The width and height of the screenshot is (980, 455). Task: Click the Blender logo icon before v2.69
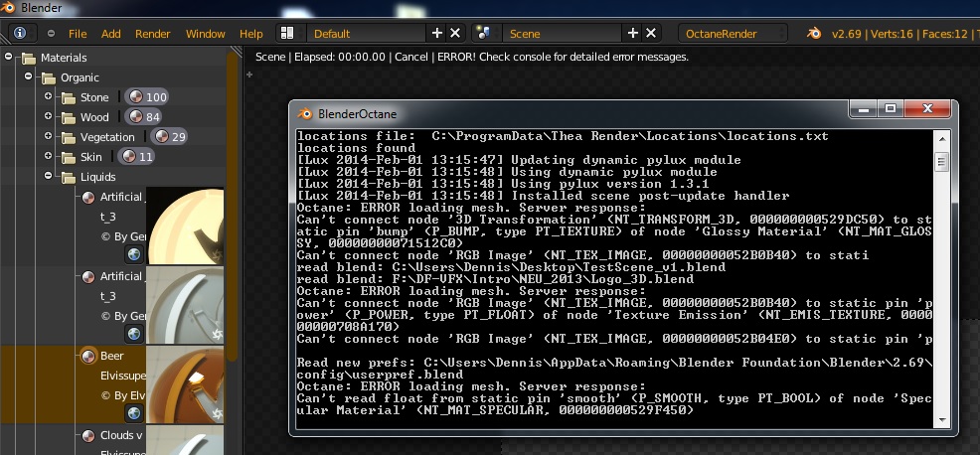coord(814,33)
